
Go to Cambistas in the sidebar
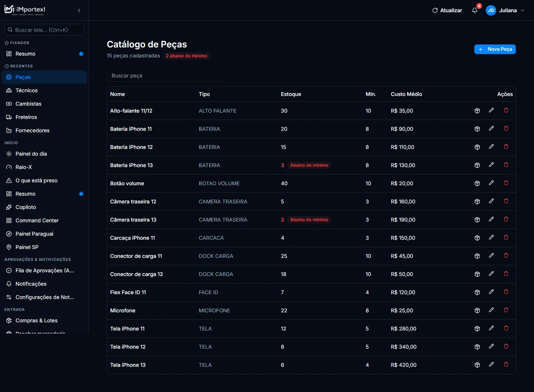tap(44, 104)
